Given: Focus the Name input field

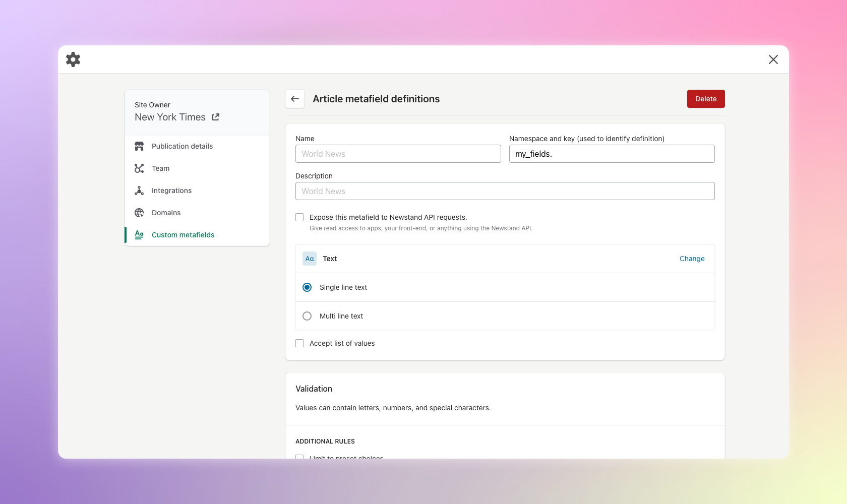Looking at the screenshot, I should point(398,154).
